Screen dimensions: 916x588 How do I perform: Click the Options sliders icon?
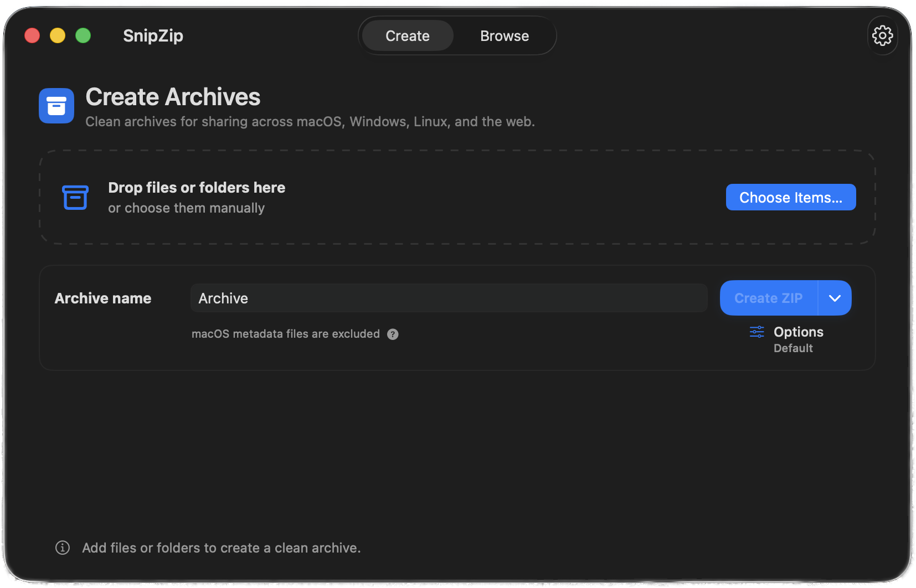757,332
